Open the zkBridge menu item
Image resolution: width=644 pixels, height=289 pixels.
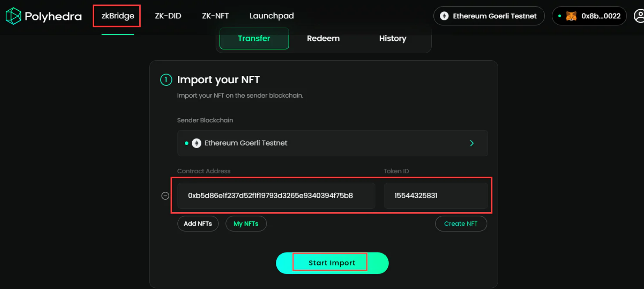[118, 16]
